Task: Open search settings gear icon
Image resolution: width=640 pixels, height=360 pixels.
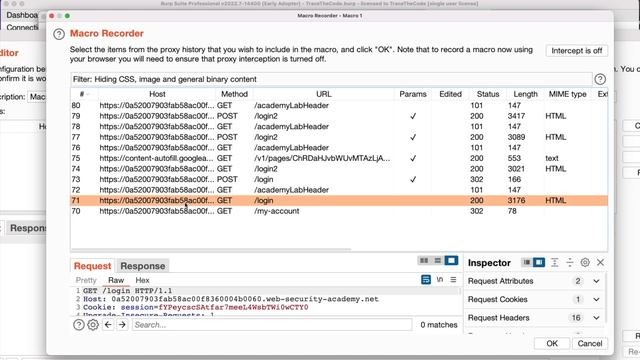Action: (93, 325)
